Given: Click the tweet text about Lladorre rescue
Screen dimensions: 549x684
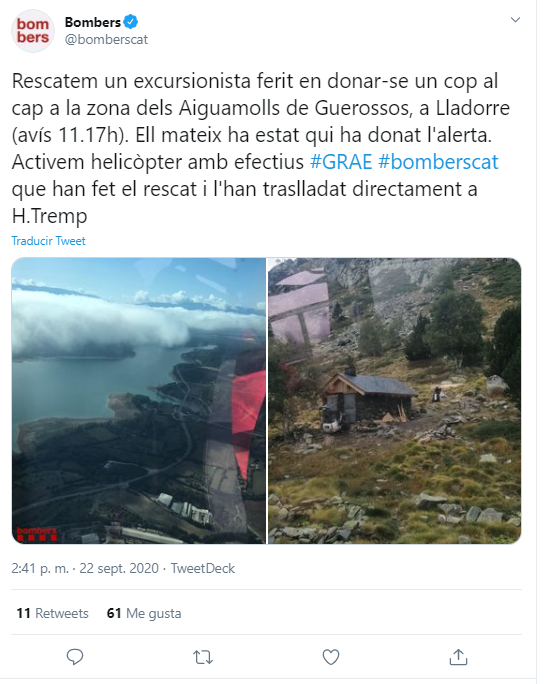Looking at the screenshot, I should tap(260, 148).
